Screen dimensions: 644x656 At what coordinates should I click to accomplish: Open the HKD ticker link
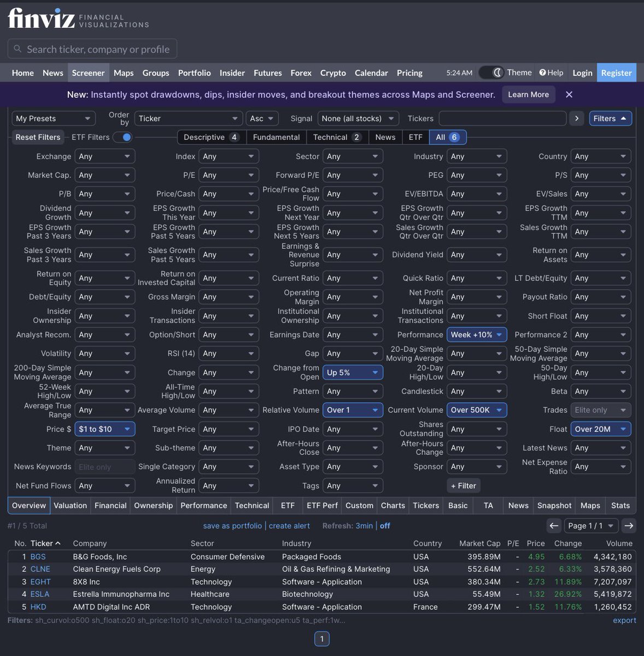tap(38, 607)
